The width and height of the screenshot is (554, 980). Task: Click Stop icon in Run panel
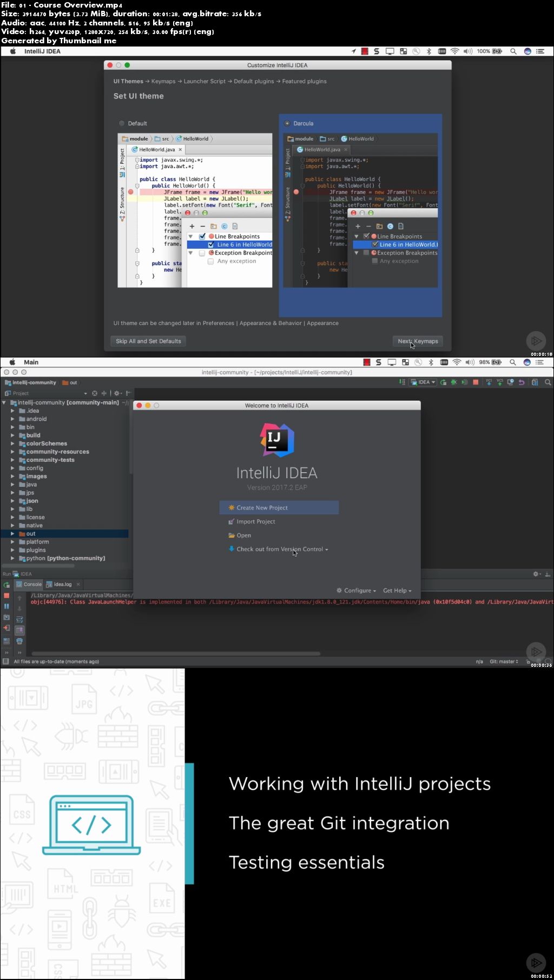pos(6,595)
